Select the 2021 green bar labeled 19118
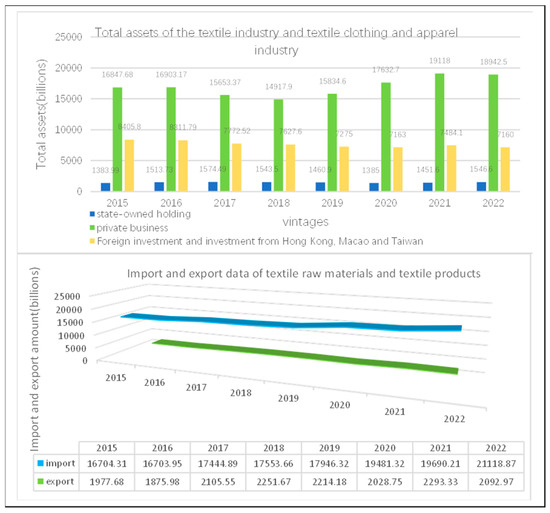The image size is (550, 513). [x=440, y=132]
